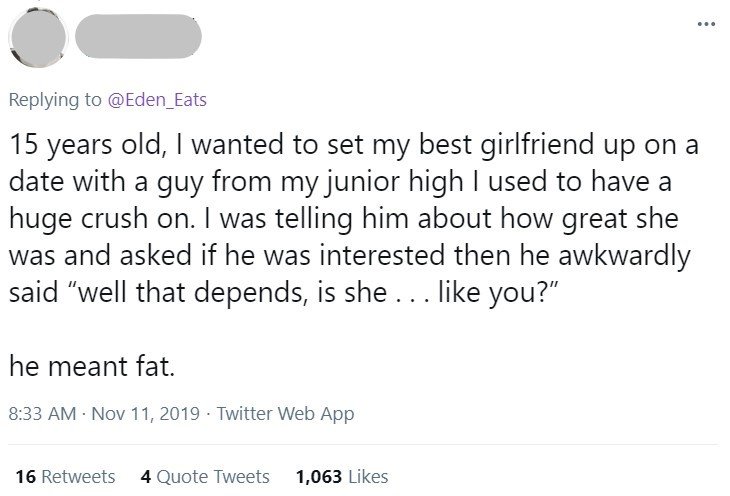Click the "he meant fat." line
The image size is (730, 496).
[93, 367]
